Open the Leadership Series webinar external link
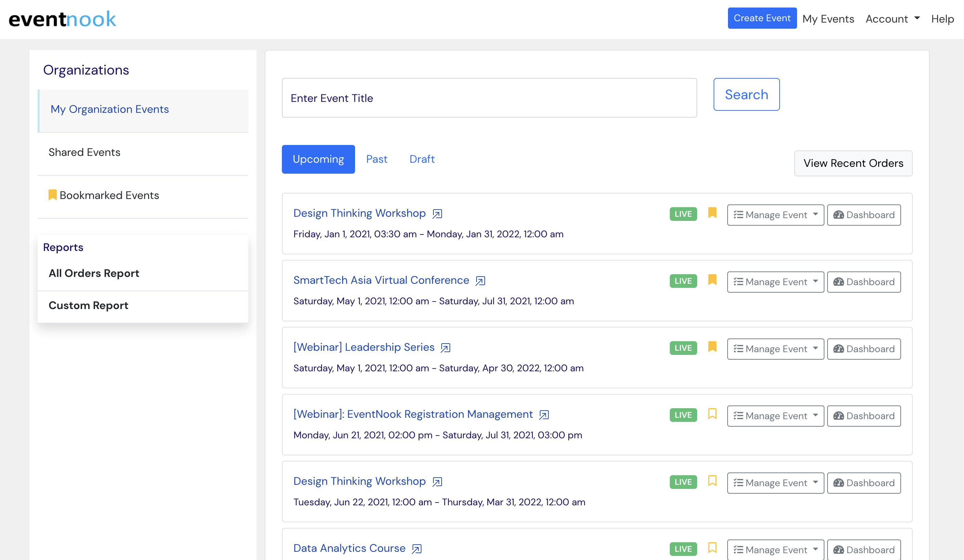 [x=445, y=348]
